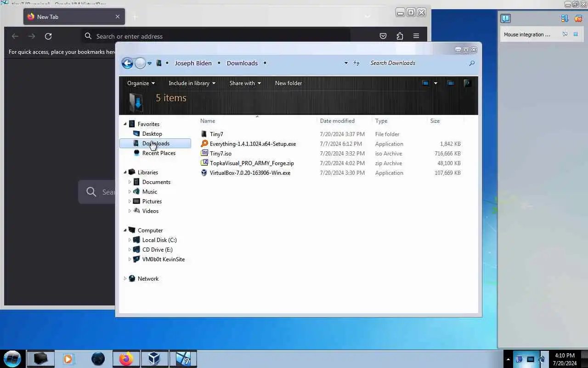Select the Tiny7.iso file icon
Screen dimensions: 588x368
[204, 154]
